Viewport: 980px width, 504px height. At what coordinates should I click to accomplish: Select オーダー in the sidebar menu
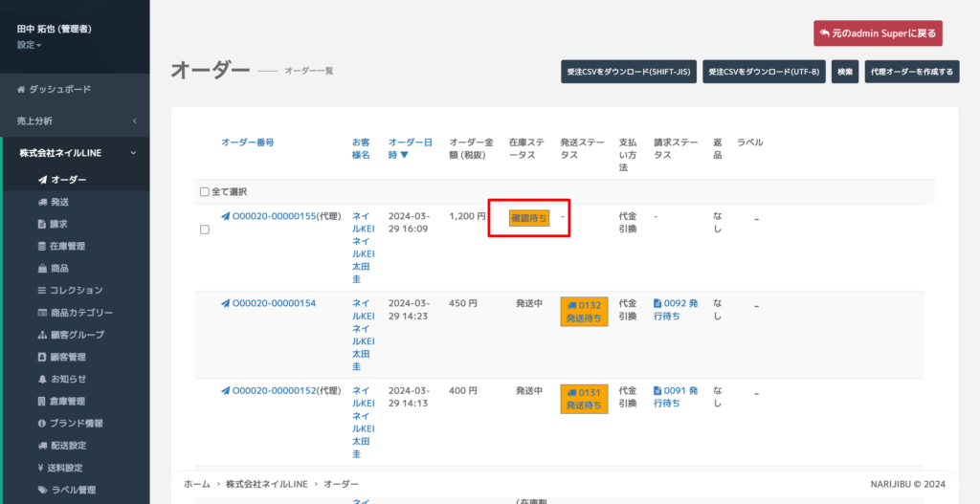(x=68, y=180)
